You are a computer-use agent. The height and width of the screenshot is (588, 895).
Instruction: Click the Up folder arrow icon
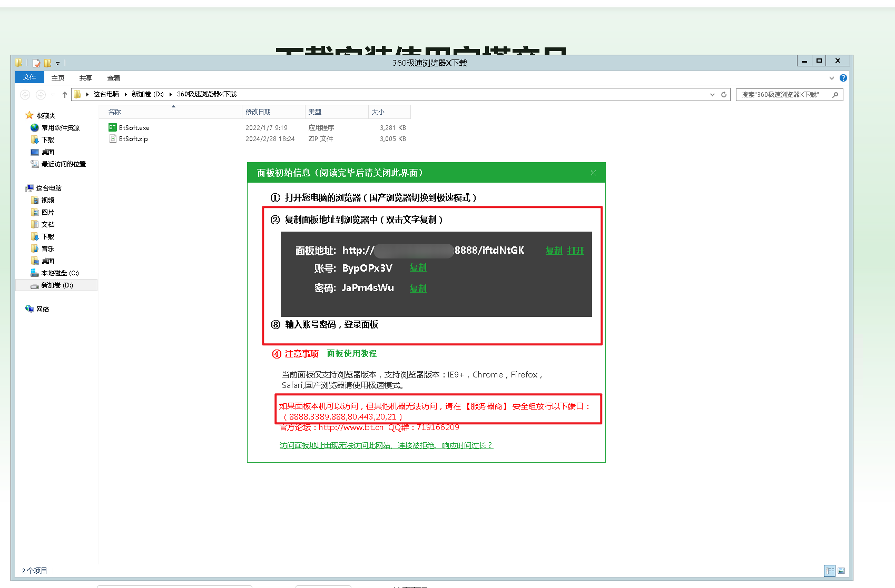click(65, 95)
